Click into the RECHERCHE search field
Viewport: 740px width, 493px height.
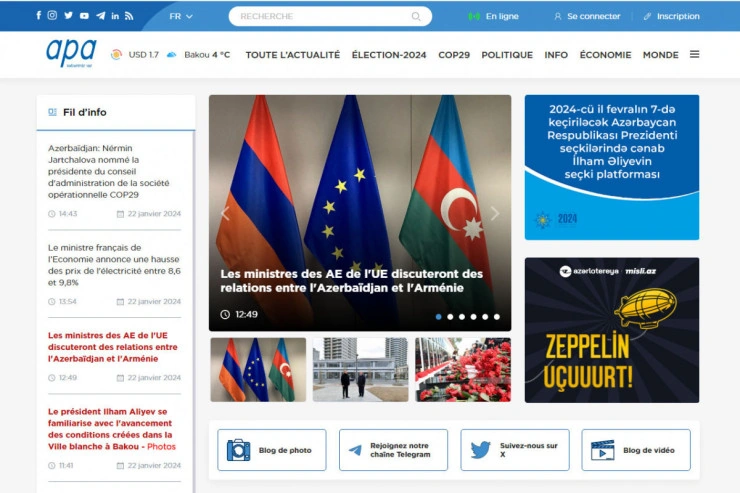(320, 16)
